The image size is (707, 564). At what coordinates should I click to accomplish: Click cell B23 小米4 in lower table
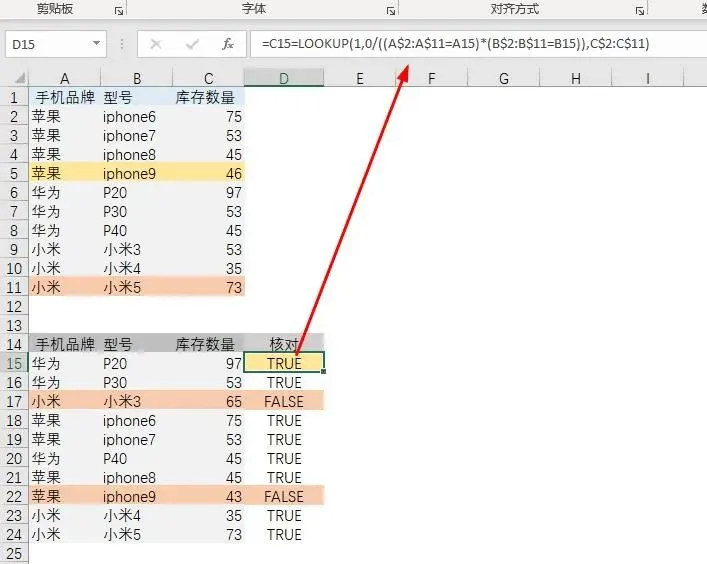[x=137, y=515]
